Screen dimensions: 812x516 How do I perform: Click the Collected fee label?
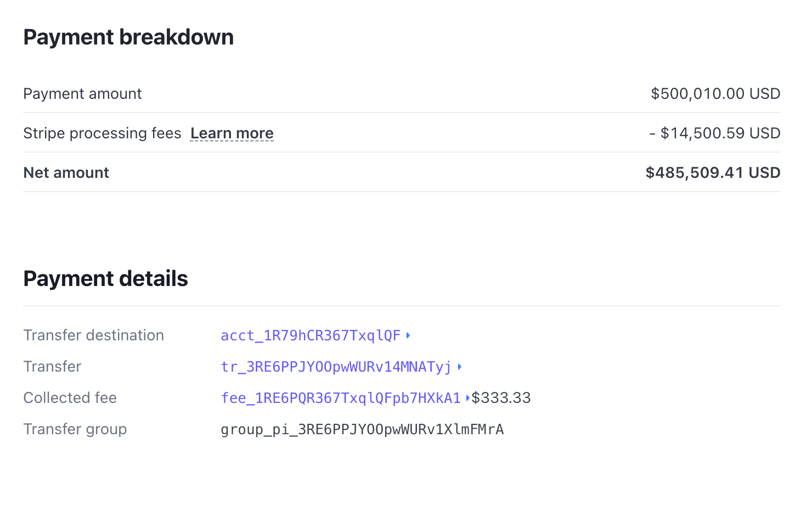(70, 398)
